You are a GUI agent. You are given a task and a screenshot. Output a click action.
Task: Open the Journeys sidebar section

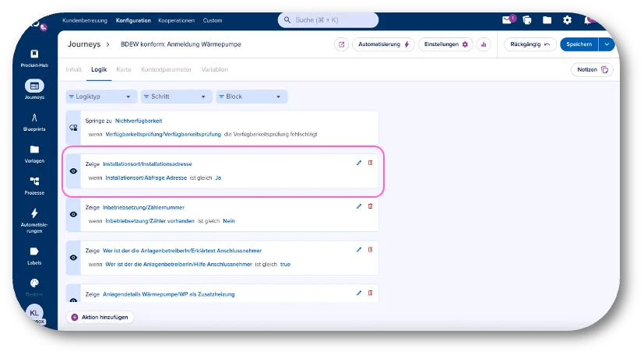34,90
